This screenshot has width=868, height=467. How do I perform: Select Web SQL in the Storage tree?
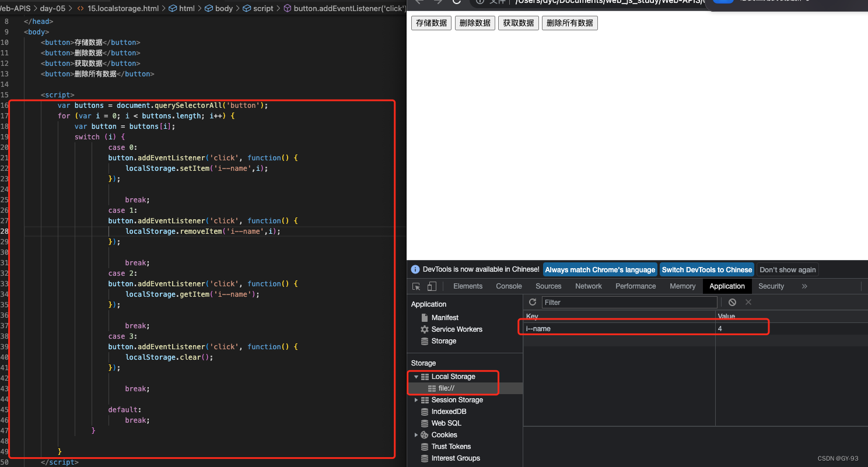pos(446,423)
